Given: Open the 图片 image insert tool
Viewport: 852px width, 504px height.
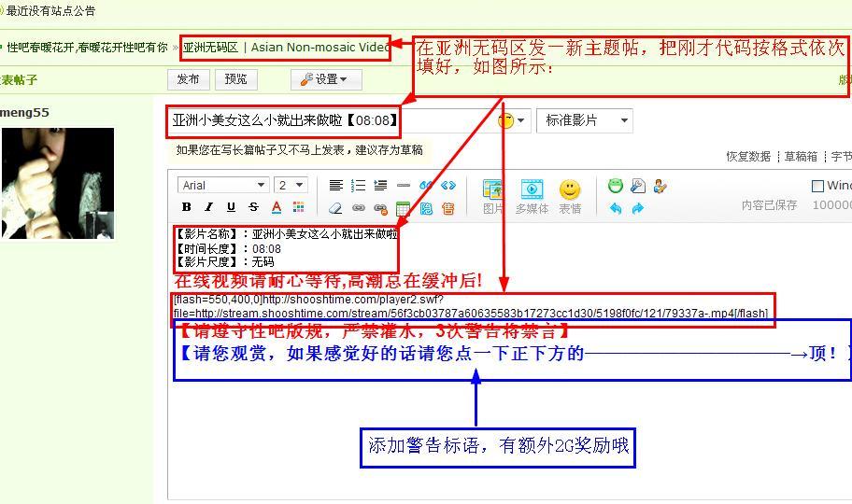Looking at the screenshot, I should 493,197.
